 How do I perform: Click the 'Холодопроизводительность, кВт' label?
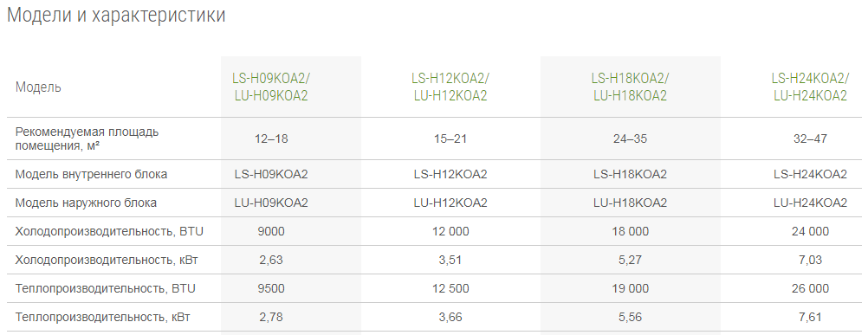coord(107,260)
